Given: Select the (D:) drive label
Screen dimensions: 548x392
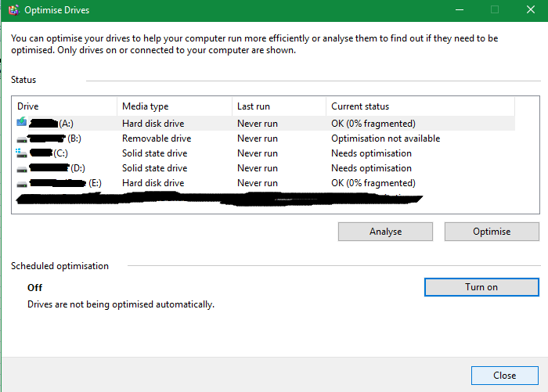Looking at the screenshot, I should [78, 168].
